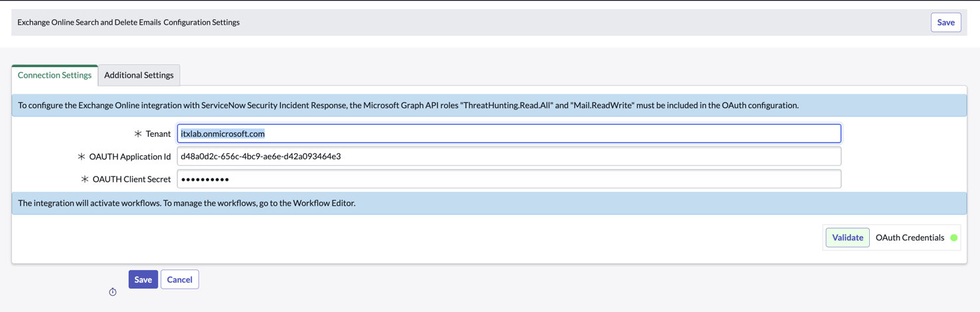This screenshot has height=312, width=980.
Task: Select the Connection Settings tab
Action: tap(54, 75)
